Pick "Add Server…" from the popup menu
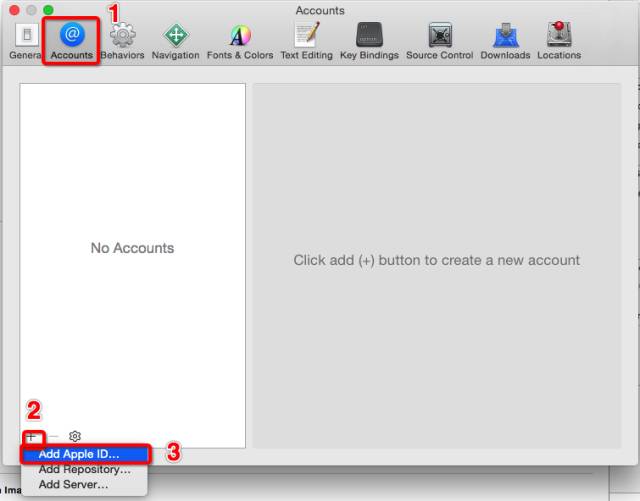This screenshot has height=501, width=640. click(73, 484)
